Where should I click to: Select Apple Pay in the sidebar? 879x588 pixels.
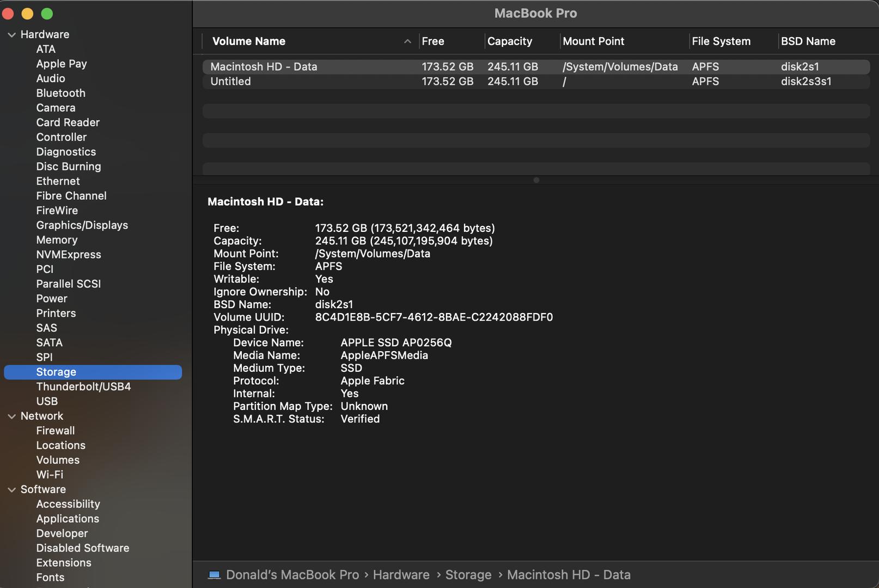coord(62,64)
